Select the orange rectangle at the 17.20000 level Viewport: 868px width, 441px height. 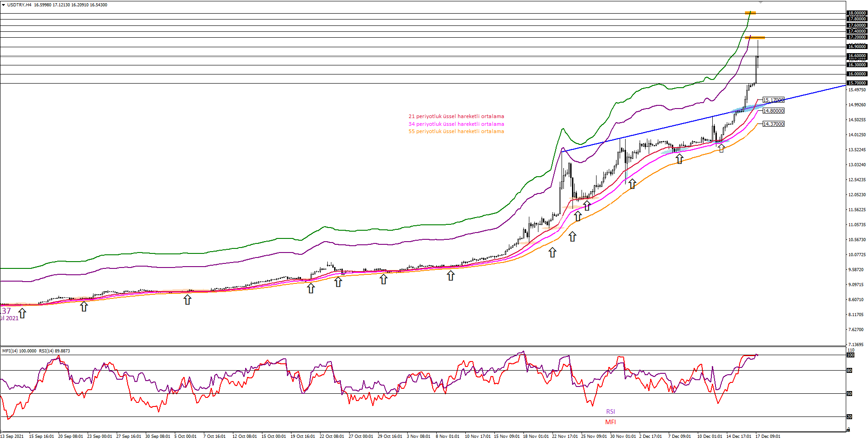[755, 38]
